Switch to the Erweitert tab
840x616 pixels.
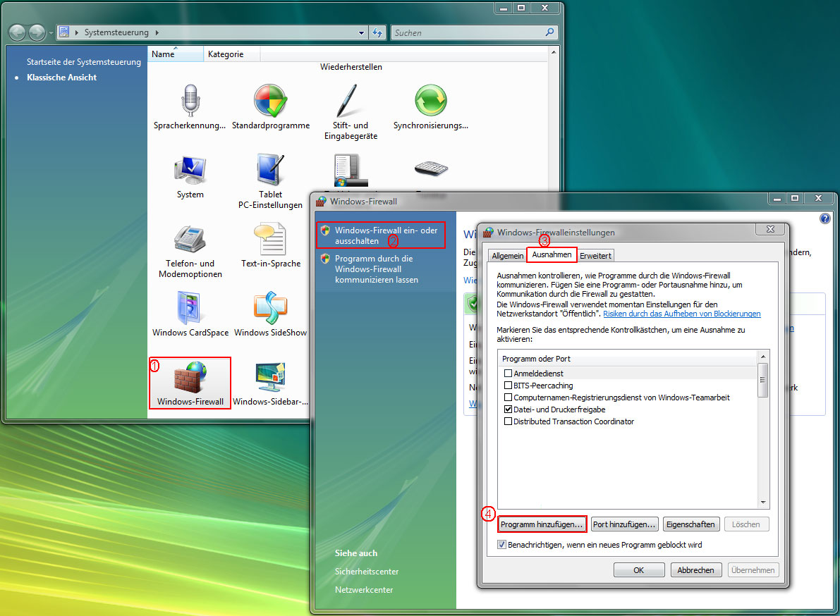pyautogui.click(x=595, y=256)
